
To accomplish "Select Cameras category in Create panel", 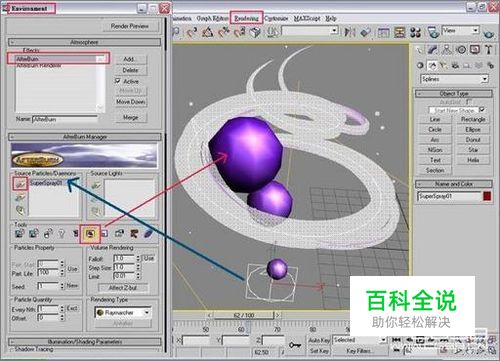I will coord(455,66).
